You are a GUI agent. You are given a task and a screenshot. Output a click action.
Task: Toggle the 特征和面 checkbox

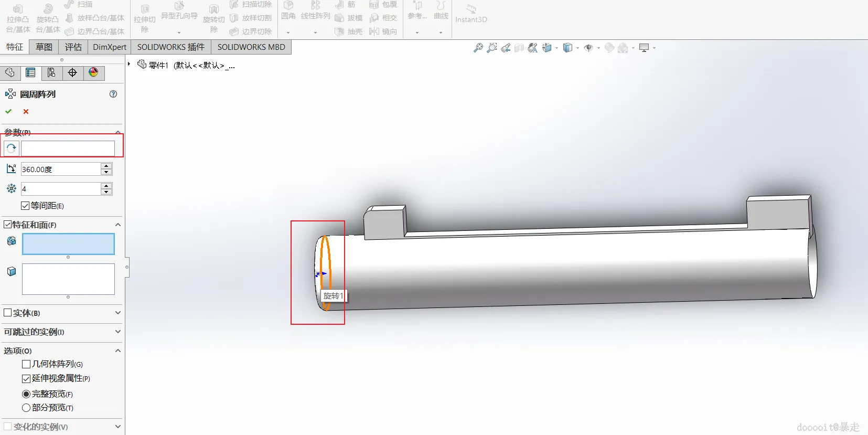pos(7,225)
